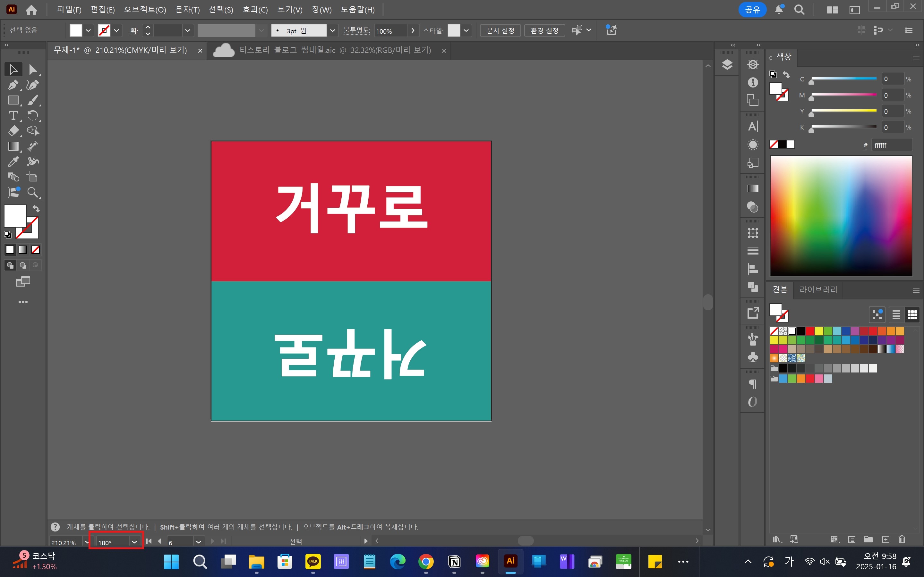Open the Layers panel

coord(727,64)
